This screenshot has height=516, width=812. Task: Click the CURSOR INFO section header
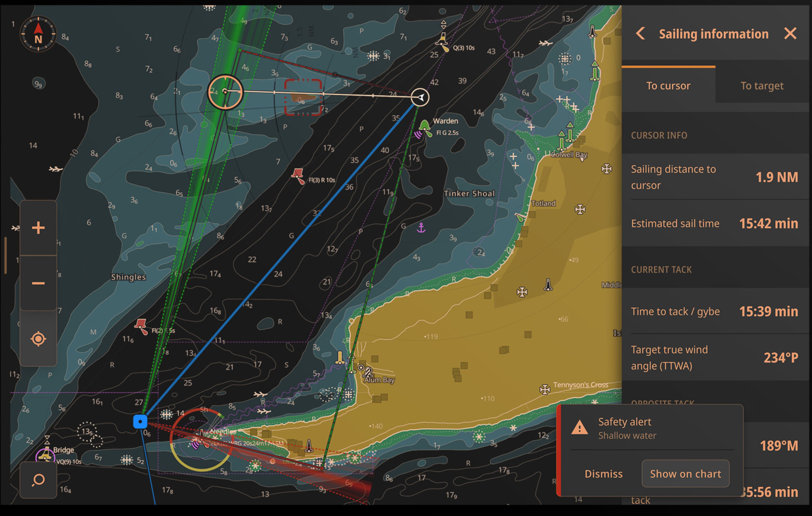(659, 135)
